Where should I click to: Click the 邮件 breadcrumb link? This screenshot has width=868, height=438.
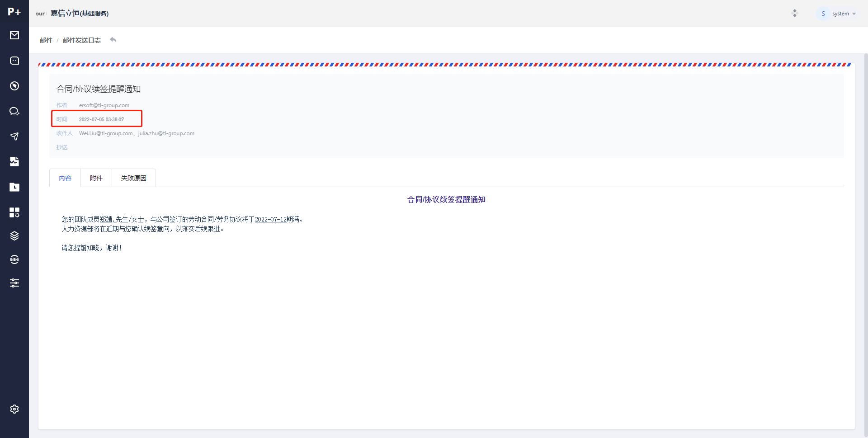(x=46, y=40)
